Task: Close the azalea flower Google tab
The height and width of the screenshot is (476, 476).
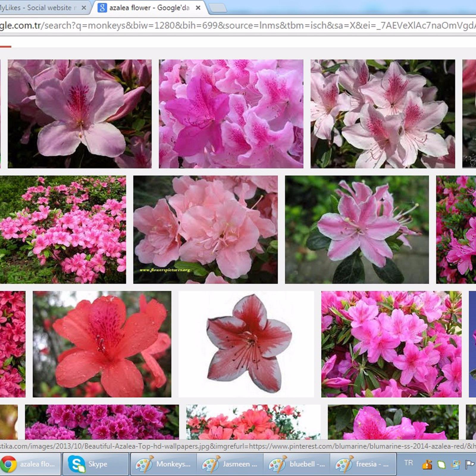Action: pos(198,8)
